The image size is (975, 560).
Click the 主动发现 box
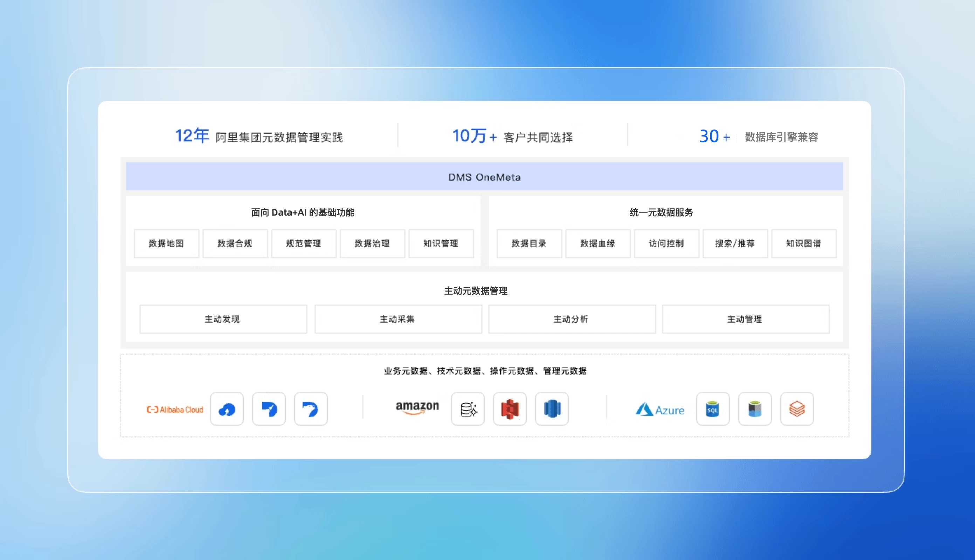(223, 319)
